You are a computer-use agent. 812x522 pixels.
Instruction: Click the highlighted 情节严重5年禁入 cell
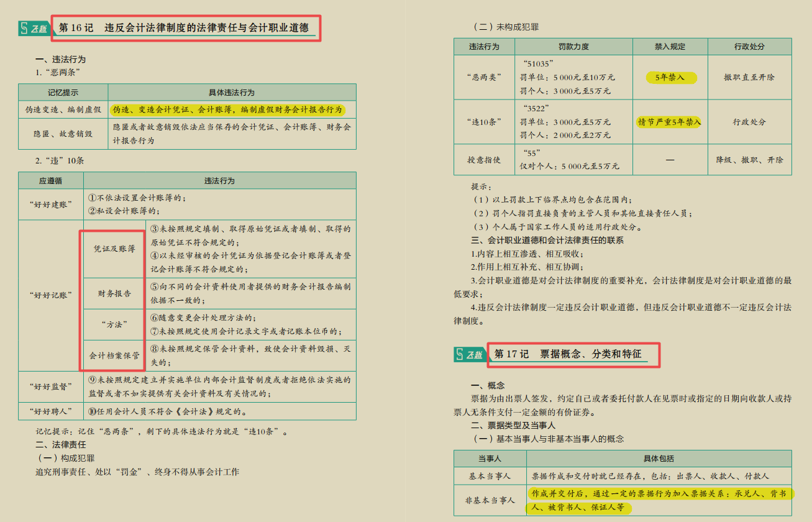click(x=670, y=122)
